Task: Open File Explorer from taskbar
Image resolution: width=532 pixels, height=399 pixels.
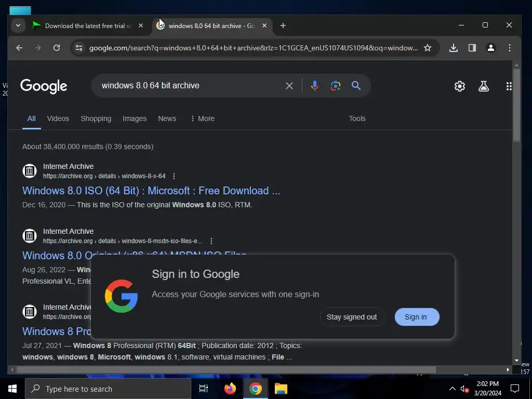Action: click(281, 389)
